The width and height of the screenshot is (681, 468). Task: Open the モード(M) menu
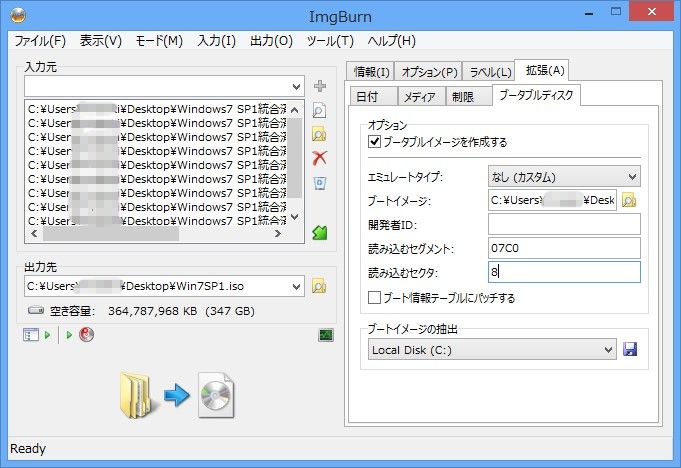159,41
